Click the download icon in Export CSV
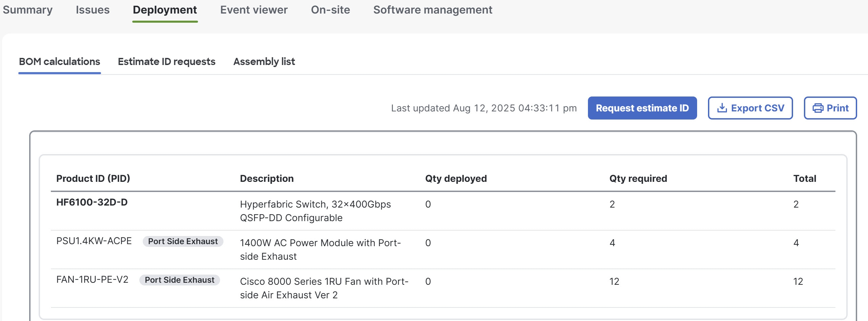The image size is (868, 321). [x=722, y=108]
